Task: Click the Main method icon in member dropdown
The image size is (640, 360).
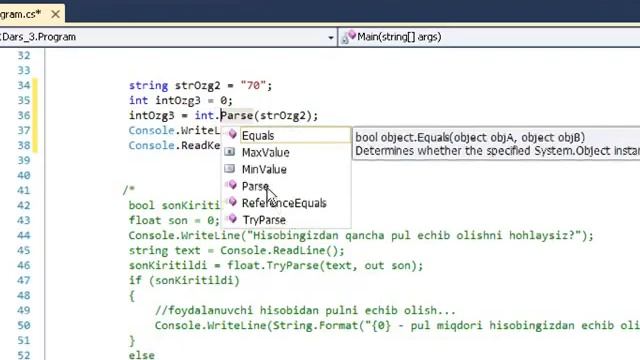Action: (x=349, y=37)
